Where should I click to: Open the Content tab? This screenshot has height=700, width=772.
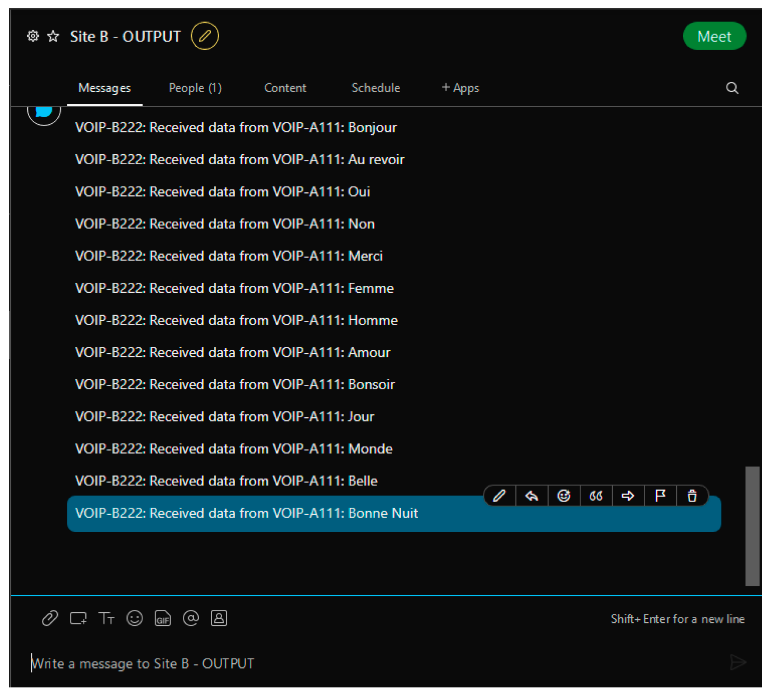pos(285,88)
